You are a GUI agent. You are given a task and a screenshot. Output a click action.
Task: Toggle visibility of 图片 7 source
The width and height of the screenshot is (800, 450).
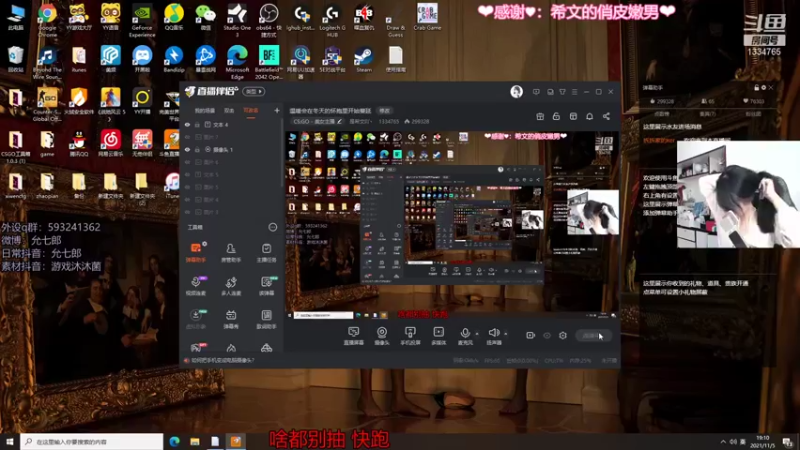(187, 137)
